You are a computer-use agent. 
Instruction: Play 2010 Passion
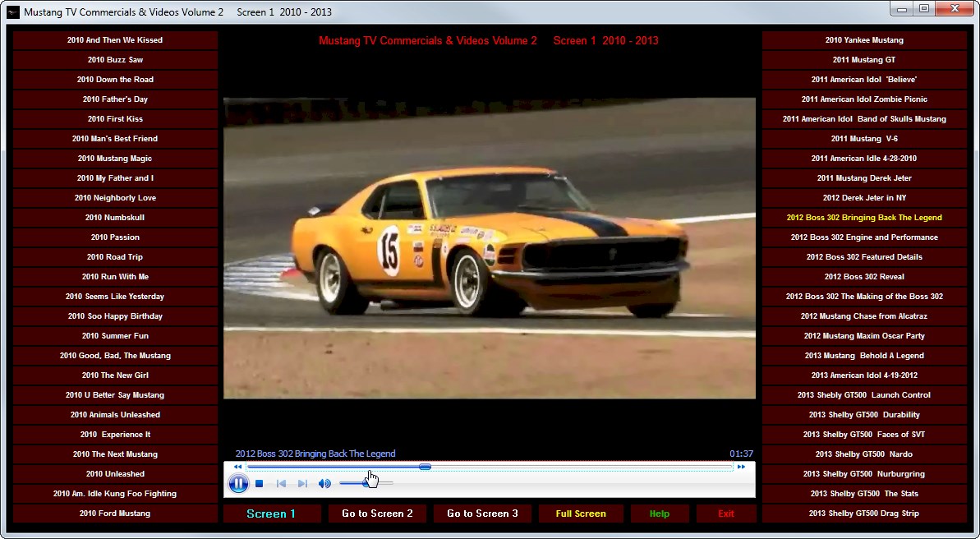[x=115, y=237]
